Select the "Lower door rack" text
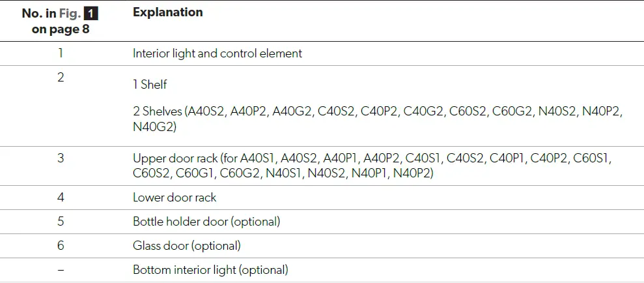 (175, 197)
